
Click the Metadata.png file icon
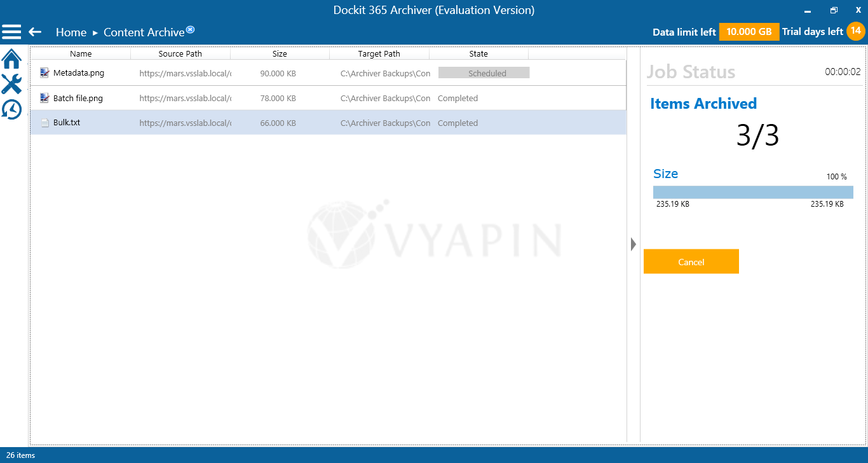[x=44, y=73]
